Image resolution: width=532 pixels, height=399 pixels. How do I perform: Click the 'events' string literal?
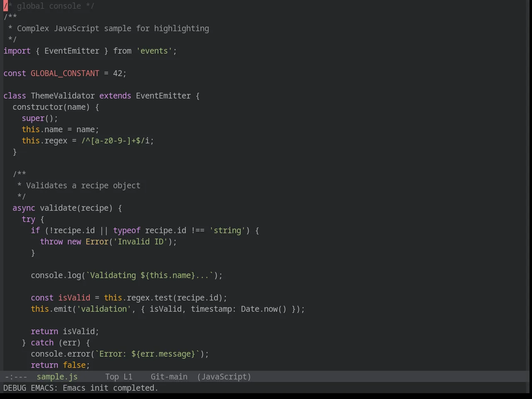point(154,51)
